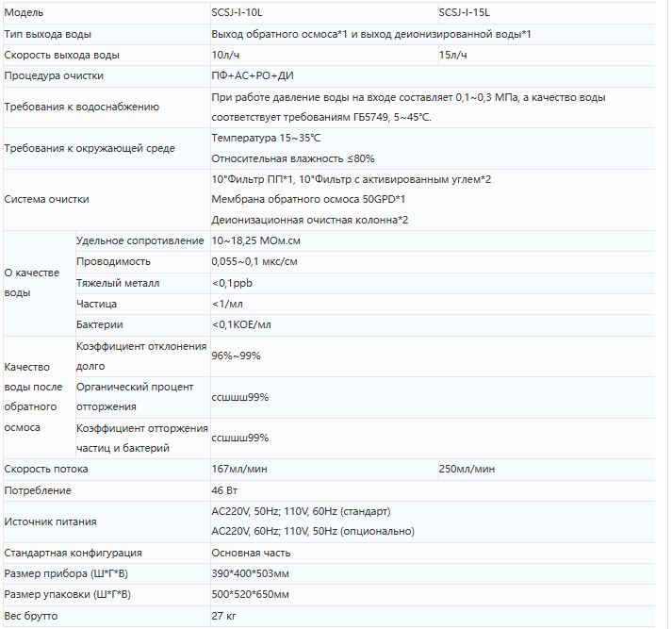
Task: Click the 'ПФ+АС+РО+ДИ' purification procedure cell
Action: (x=252, y=75)
